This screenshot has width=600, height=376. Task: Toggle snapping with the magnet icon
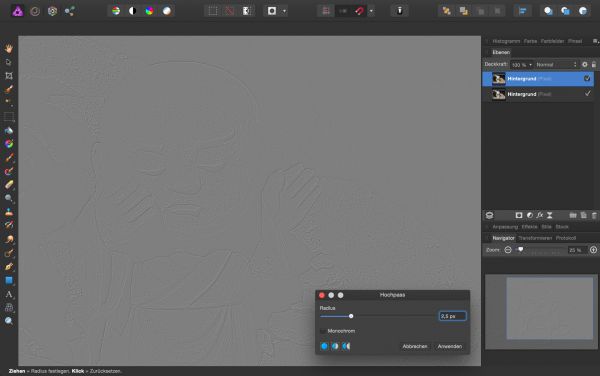[359, 11]
